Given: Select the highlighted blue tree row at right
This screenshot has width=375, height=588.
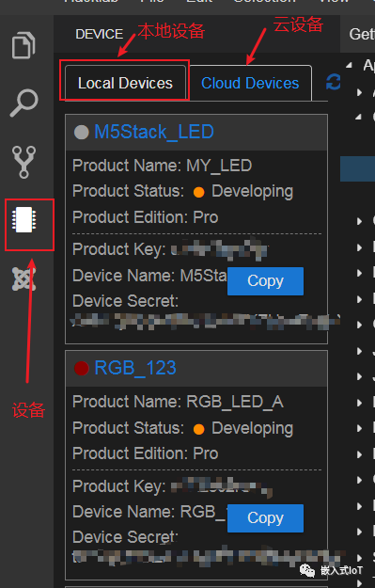Looking at the screenshot, I should coord(357,168).
